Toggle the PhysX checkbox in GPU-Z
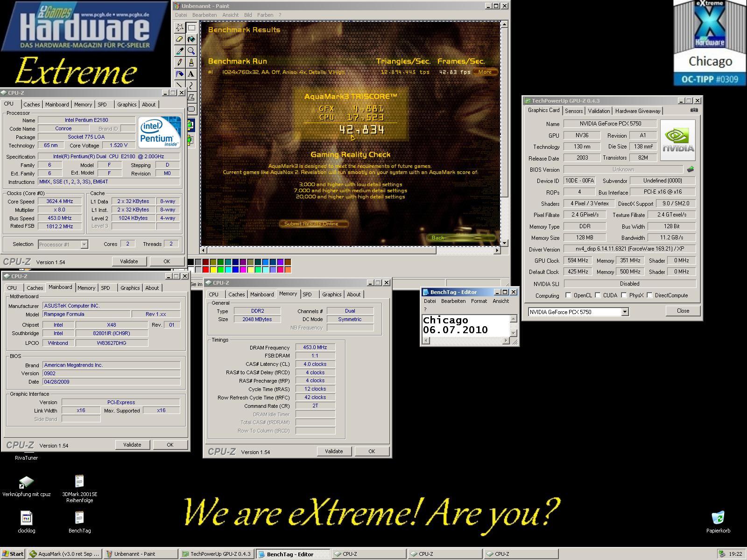This screenshot has height=560, width=747. [624, 295]
